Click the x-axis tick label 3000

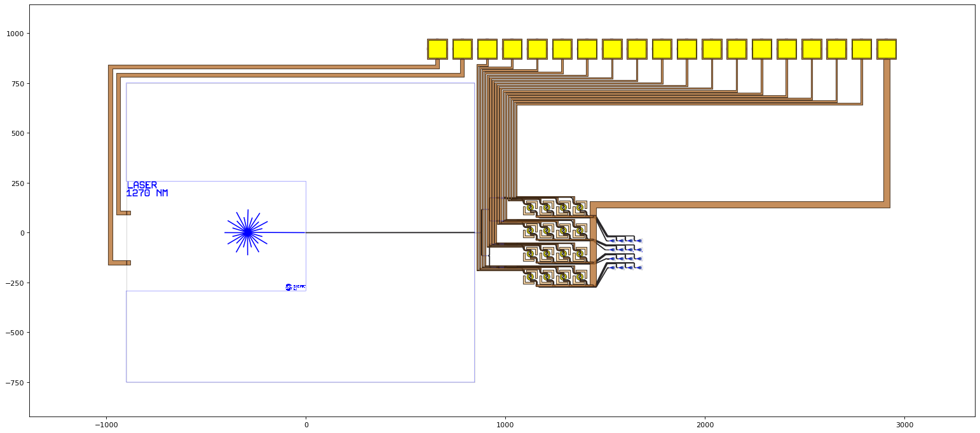pyautogui.click(x=904, y=425)
